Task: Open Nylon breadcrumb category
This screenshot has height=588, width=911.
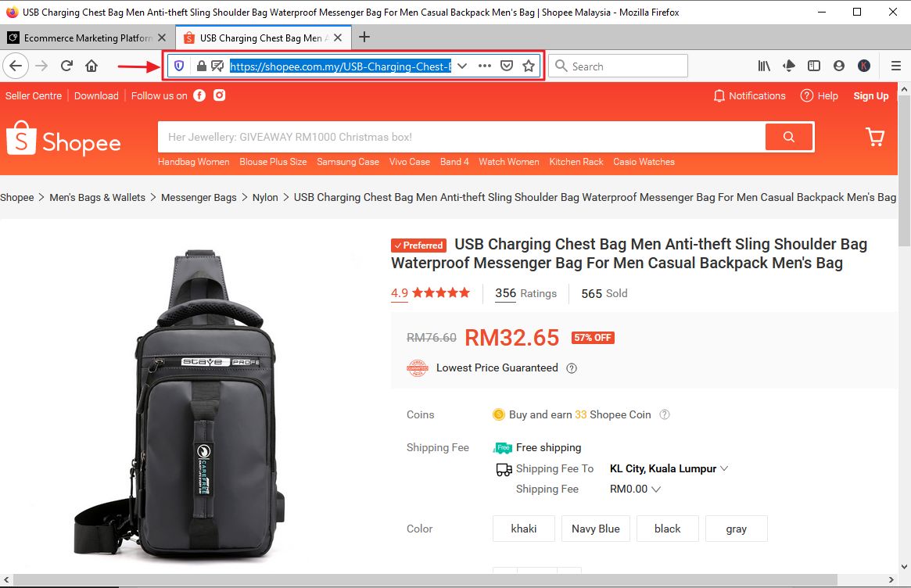Action: tap(265, 198)
